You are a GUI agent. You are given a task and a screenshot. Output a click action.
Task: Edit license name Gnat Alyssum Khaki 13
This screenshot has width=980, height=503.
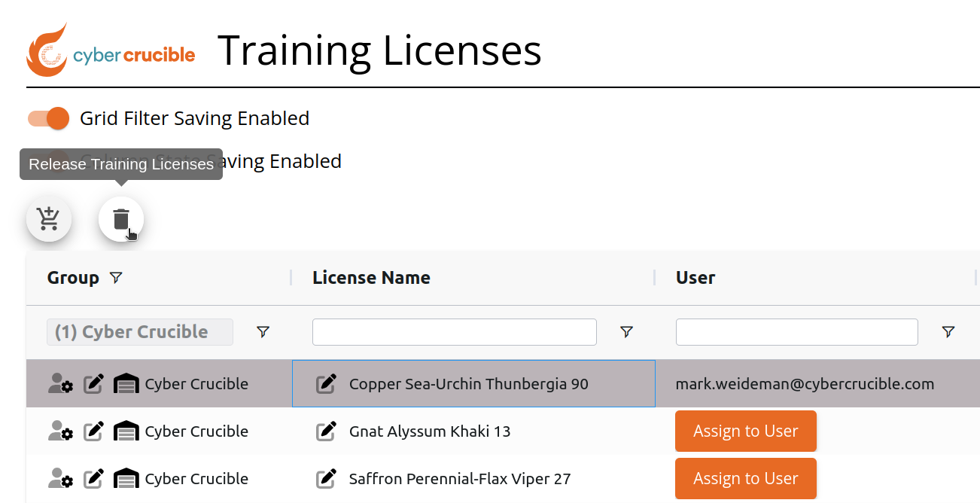[326, 431]
